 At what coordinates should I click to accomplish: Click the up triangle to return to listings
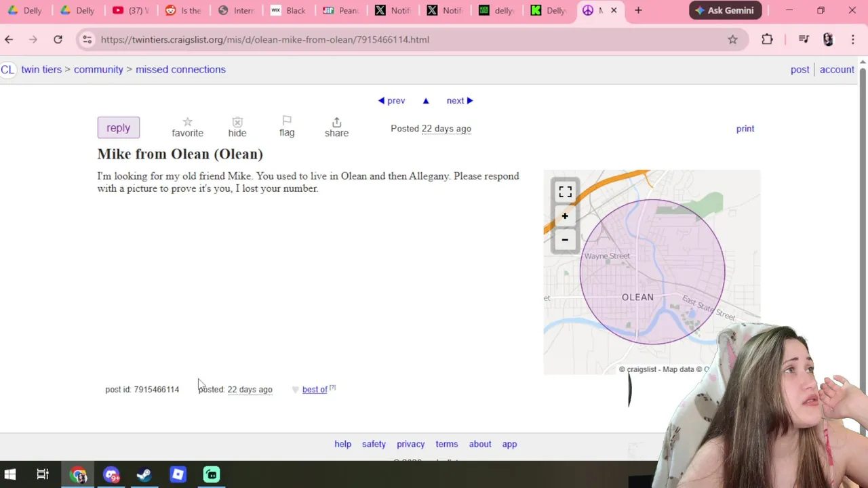tap(426, 100)
